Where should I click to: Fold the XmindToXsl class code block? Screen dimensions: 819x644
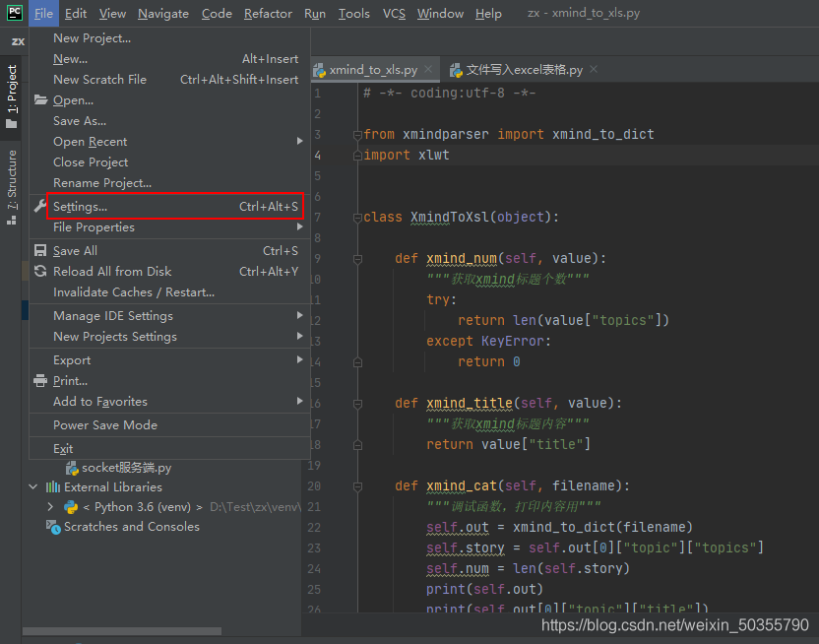click(357, 217)
